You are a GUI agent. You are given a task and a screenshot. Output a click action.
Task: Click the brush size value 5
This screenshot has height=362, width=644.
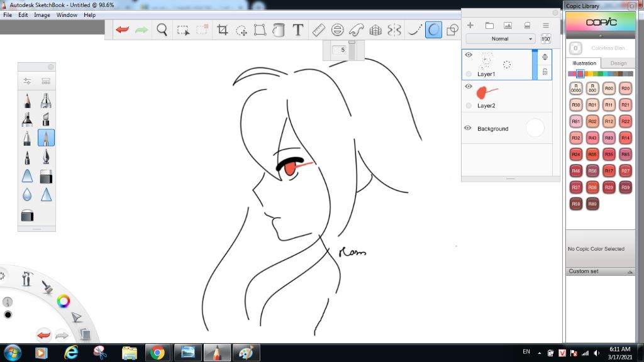[x=340, y=50]
